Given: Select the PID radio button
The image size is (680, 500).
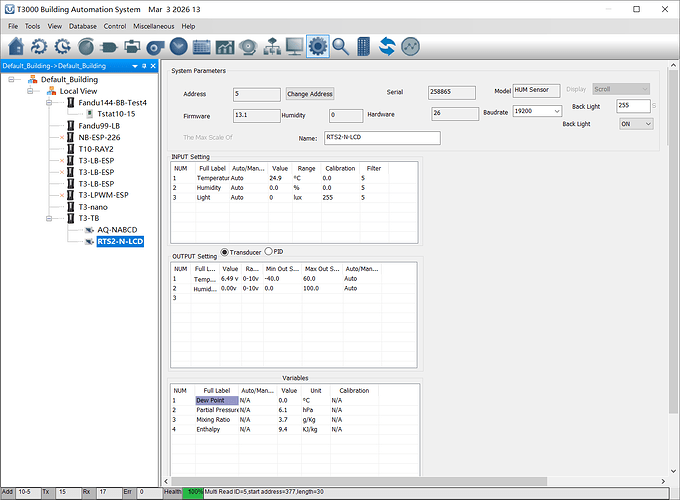Looking at the screenshot, I should [267, 251].
